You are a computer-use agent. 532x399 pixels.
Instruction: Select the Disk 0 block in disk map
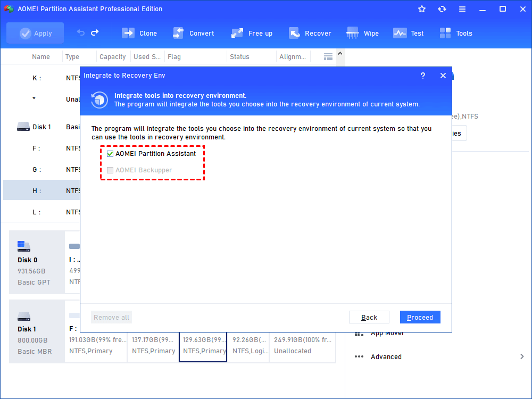37,262
